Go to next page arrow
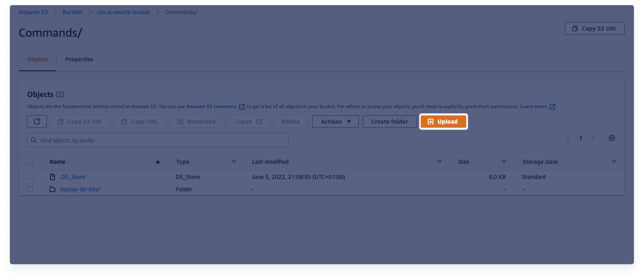Image resolution: width=644 pixels, height=279 pixels. tap(593, 138)
